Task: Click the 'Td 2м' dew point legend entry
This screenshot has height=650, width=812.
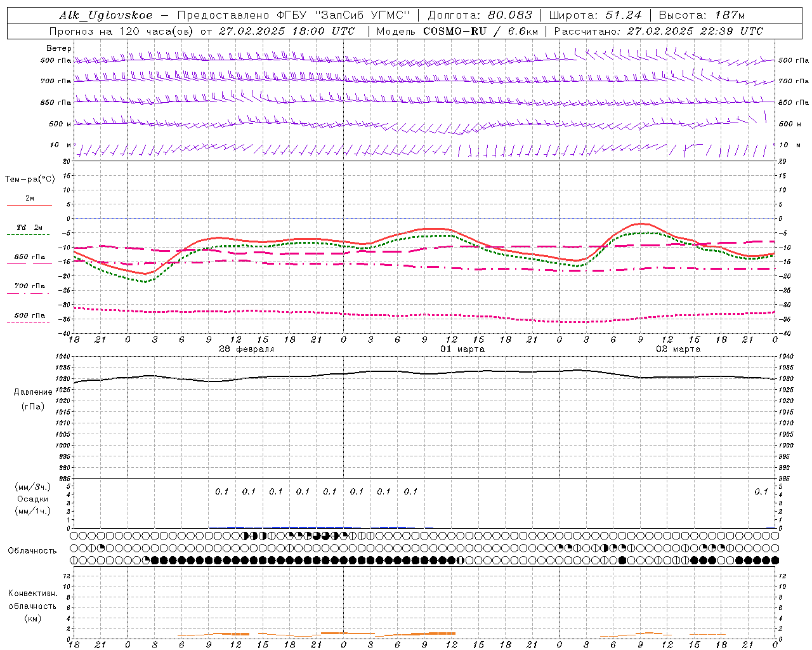Action: click(x=30, y=227)
